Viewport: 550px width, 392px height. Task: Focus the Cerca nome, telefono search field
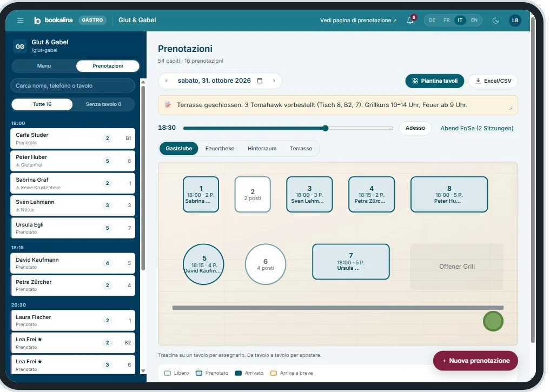pos(72,85)
